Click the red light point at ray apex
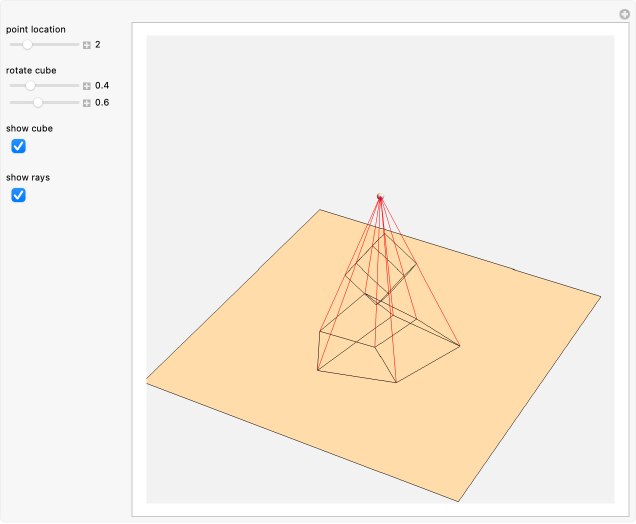This screenshot has width=636, height=524. [x=380, y=197]
